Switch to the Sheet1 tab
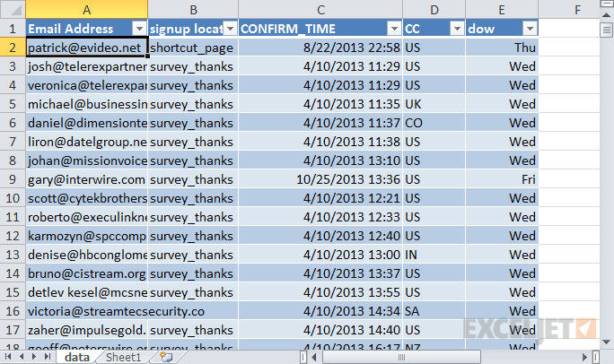The width and height of the screenshot is (614, 364). click(x=123, y=358)
